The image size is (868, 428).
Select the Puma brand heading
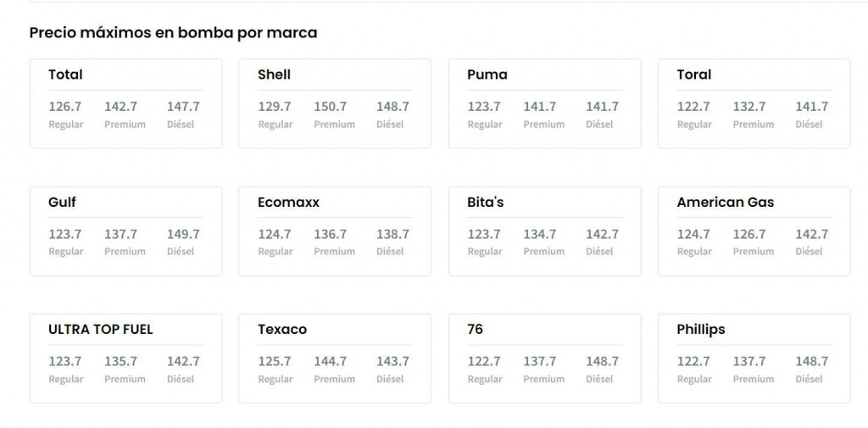487,75
